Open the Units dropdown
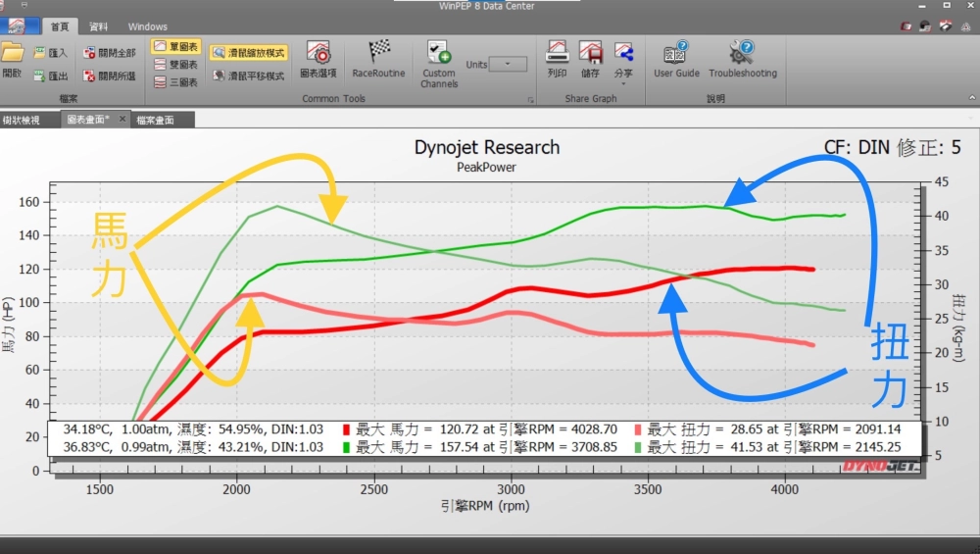The image size is (980, 554). [x=508, y=65]
